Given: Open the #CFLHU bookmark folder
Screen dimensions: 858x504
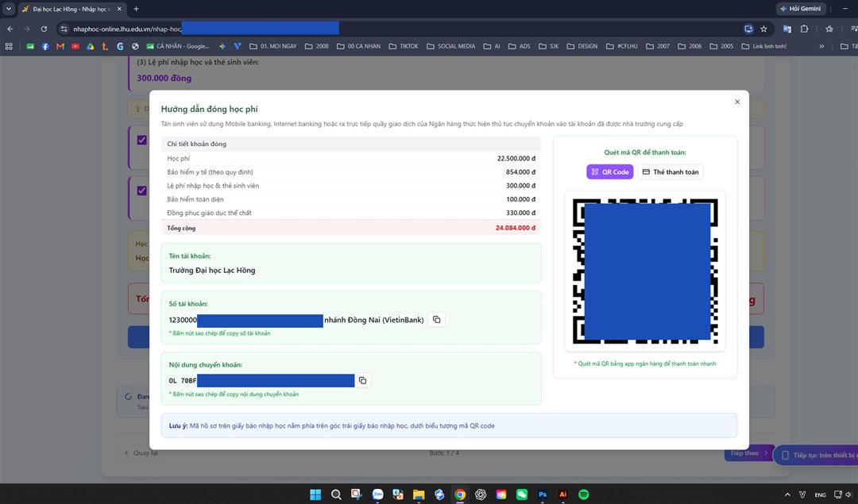Looking at the screenshot, I should coord(621,47).
